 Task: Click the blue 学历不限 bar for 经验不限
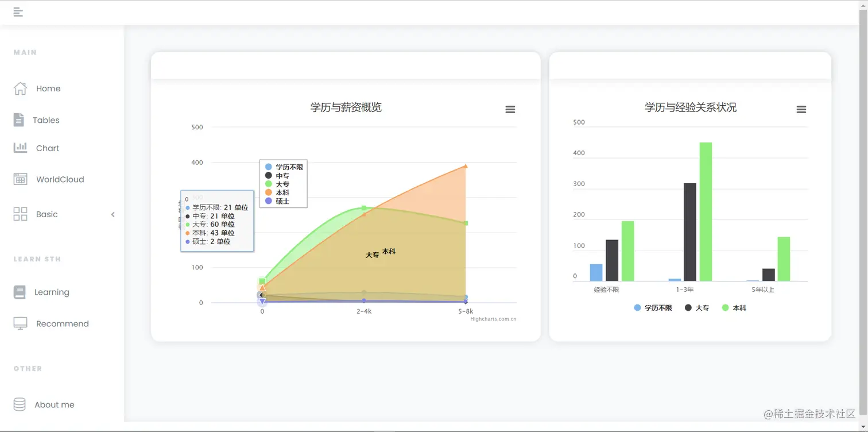point(596,273)
